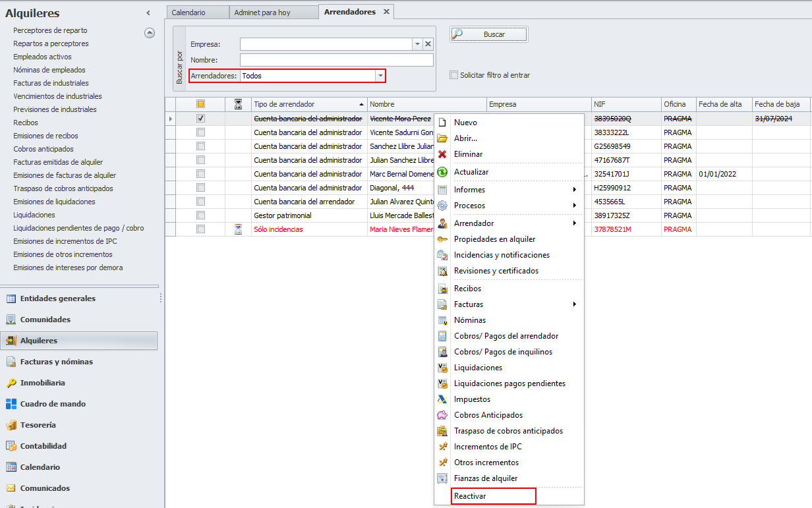Click the Procesos gear icon
Image resolution: width=812 pixels, height=508 pixels.
[443, 206]
